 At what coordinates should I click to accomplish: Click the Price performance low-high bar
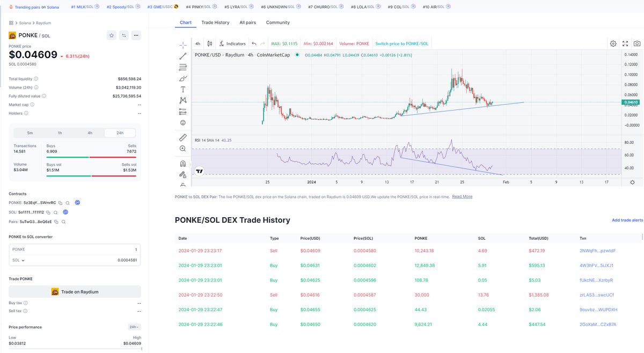click(75, 349)
